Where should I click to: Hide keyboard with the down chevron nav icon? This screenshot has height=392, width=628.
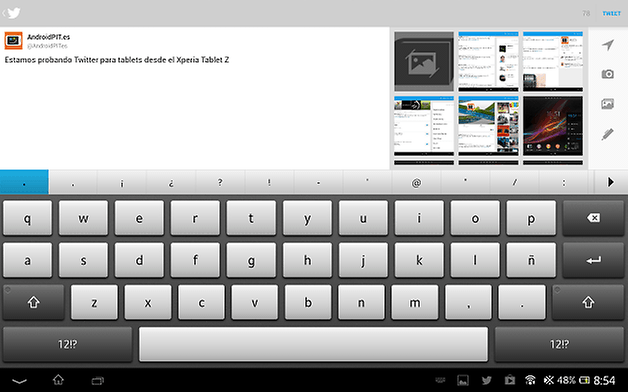[x=19, y=380]
